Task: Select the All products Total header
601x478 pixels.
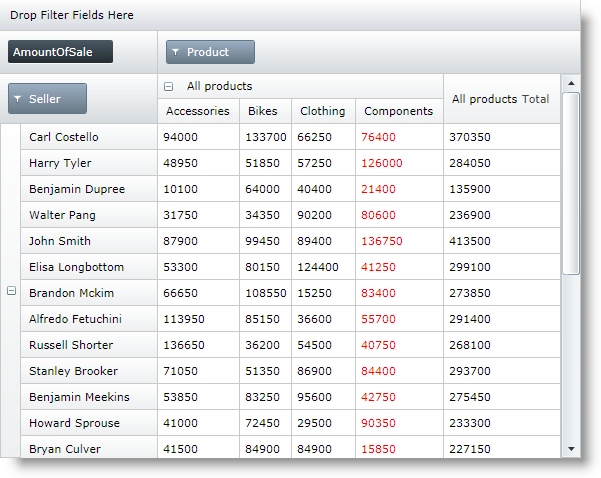Action: [x=502, y=99]
